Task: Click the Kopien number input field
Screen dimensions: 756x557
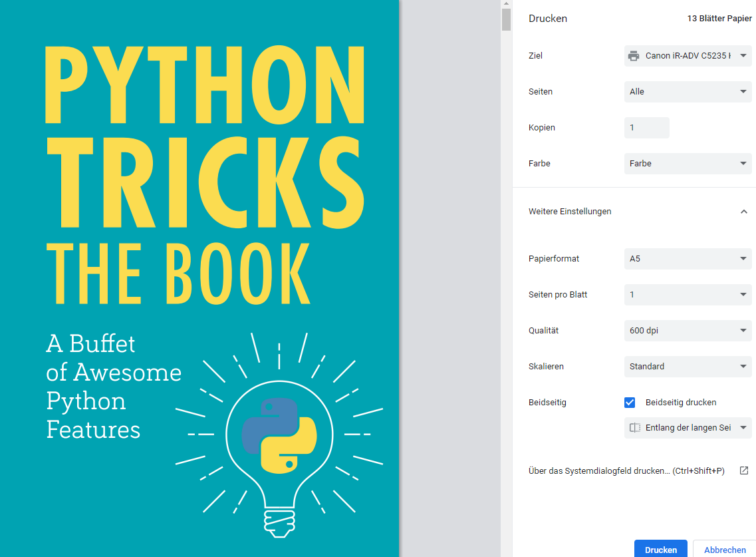Action: (x=646, y=127)
